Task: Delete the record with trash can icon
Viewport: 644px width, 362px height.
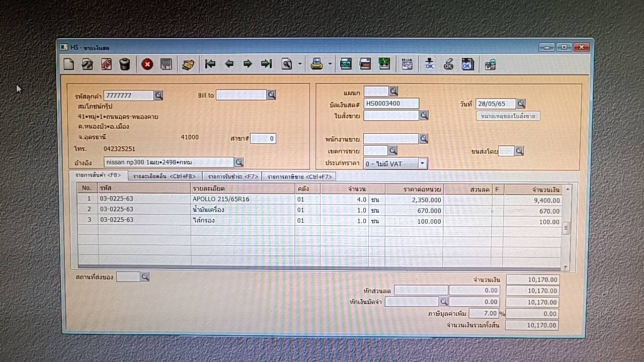Action: (125, 64)
